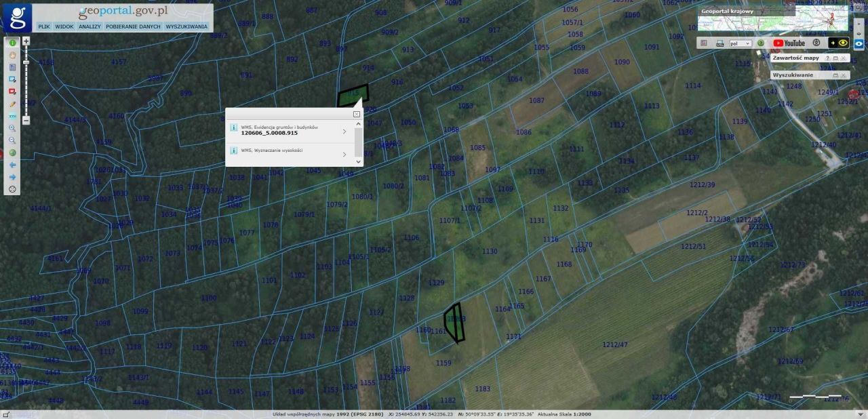Screen dimensions: 868x419
Task: Open the ANALIZY menu
Action: (90, 26)
